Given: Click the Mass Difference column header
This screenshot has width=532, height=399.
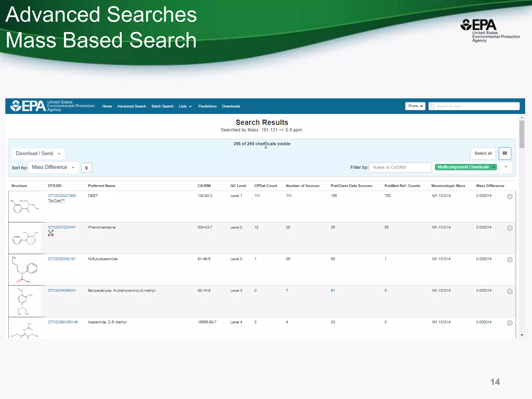Looking at the screenshot, I should click(x=490, y=186).
